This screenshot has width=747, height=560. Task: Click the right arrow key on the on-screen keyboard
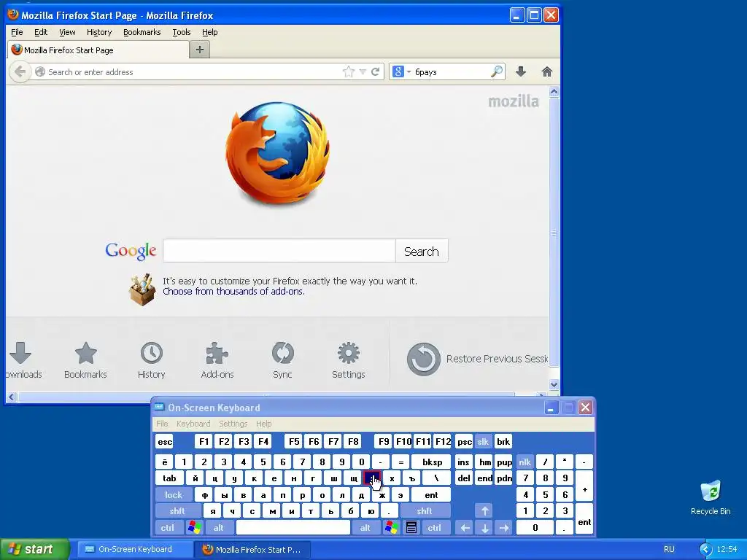pyautogui.click(x=504, y=528)
